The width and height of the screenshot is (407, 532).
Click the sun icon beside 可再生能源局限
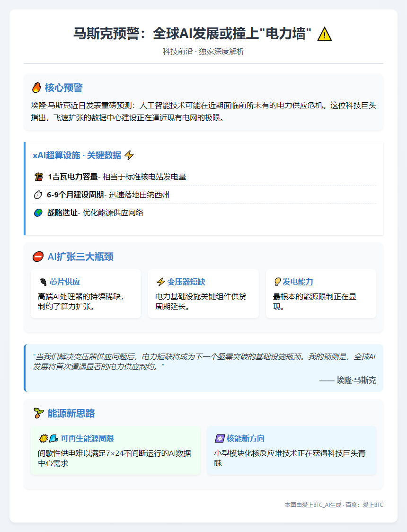pyautogui.click(x=44, y=439)
